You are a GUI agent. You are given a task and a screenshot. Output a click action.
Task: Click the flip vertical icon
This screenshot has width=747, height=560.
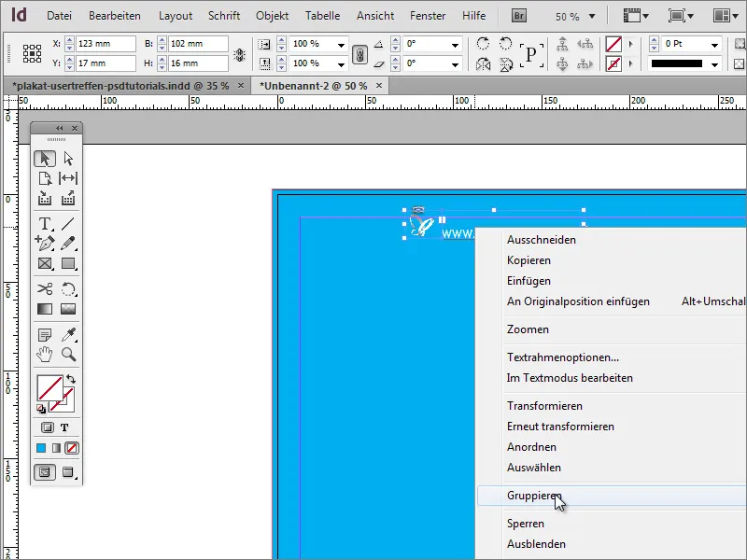tap(506, 63)
